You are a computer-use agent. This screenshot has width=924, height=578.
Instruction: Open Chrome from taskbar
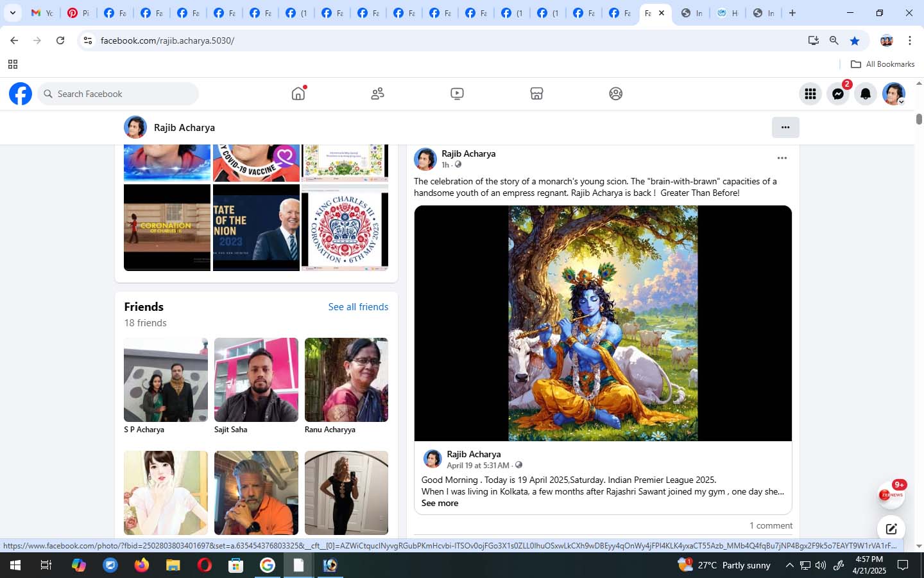(x=268, y=565)
